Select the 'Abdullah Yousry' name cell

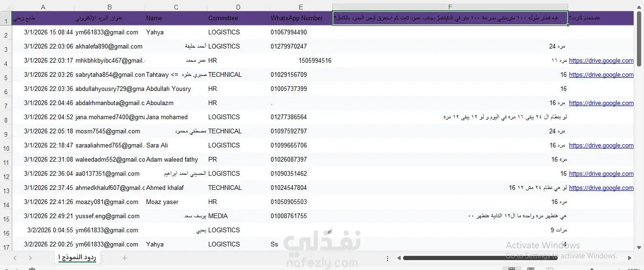(x=176, y=89)
